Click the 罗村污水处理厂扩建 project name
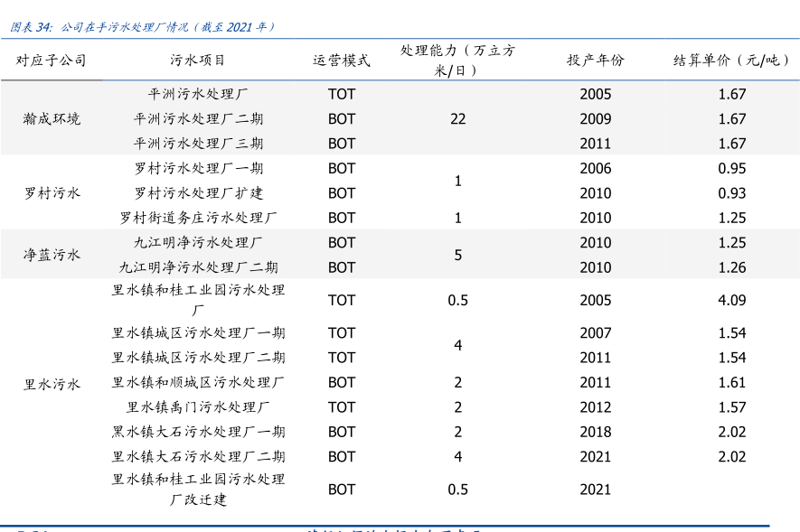The height and width of the screenshot is (532, 800). 198,193
